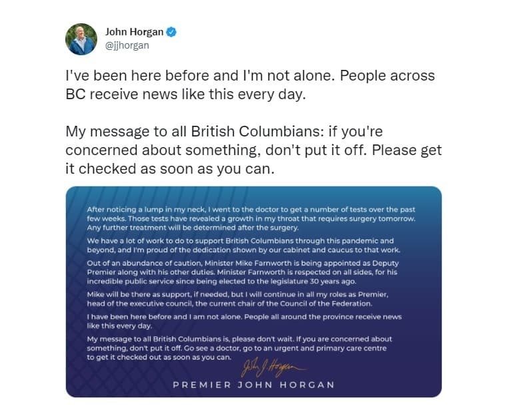Click the PREMIER JOHN HORGAN caption
Viewport: 511px width, 420px height.
coord(254,385)
